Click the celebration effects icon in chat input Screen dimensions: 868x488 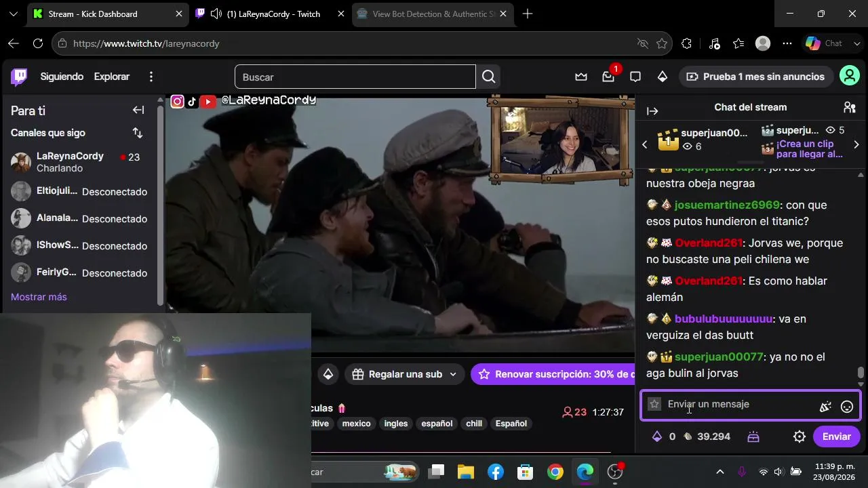tap(825, 407)
